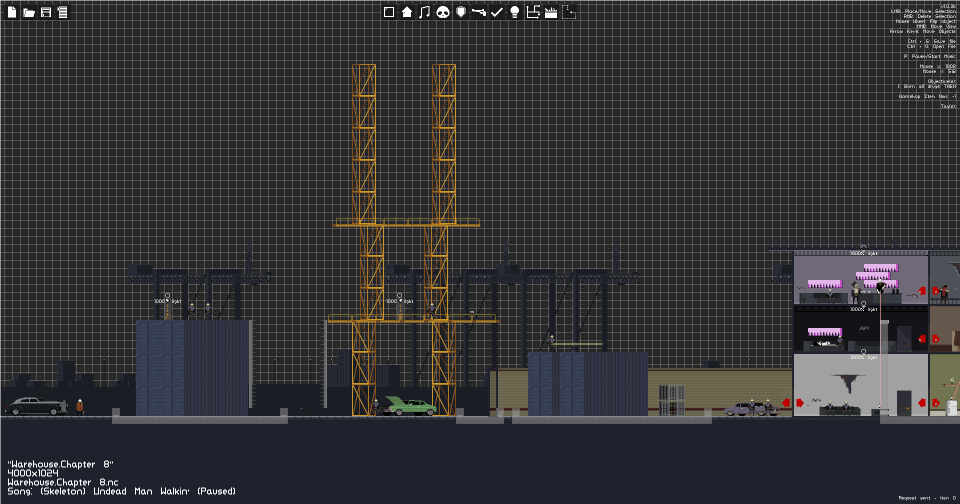Screen dimensions: 960x504
Task: Select the large blue shipping container at left
Action: coord(193,367)
